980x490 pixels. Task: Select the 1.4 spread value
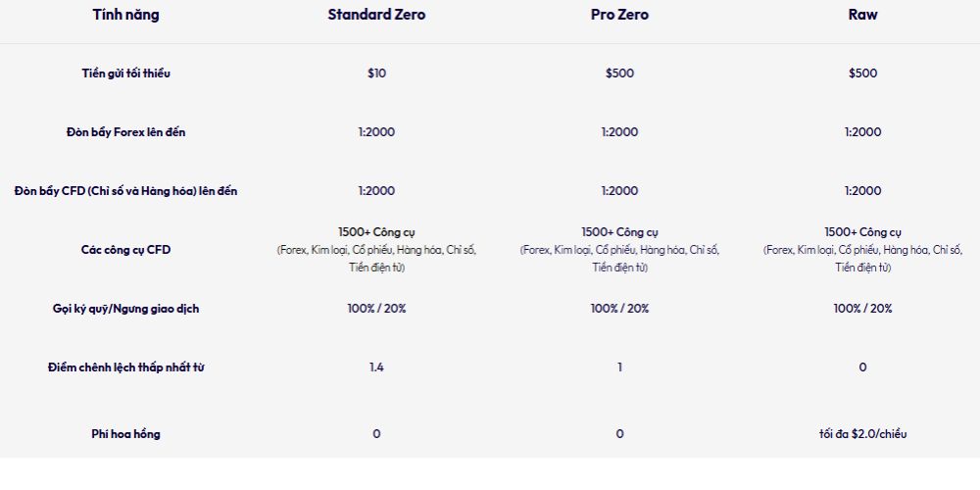tap(376, 367)
